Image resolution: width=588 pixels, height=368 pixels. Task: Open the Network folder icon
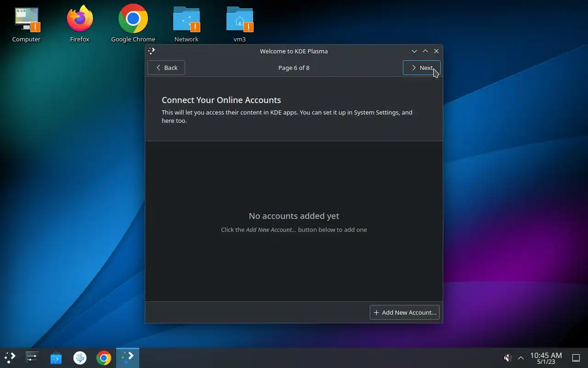186,24
